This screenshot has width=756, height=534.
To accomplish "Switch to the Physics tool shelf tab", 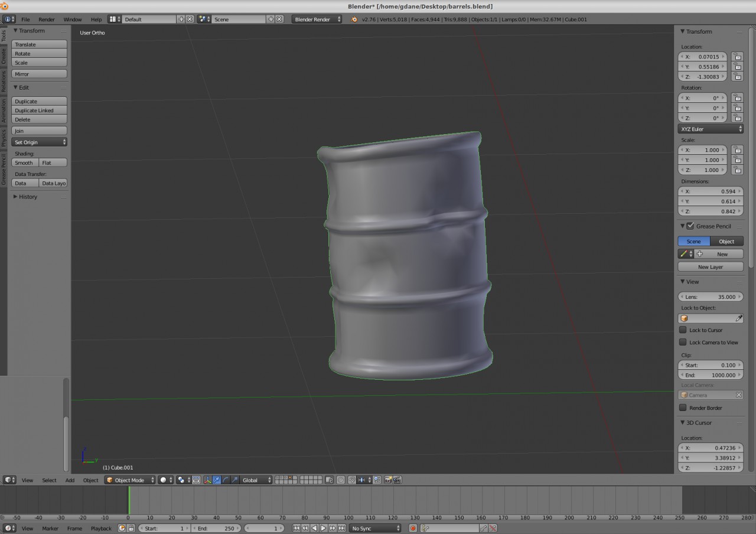I will click(x=4, y=138).
